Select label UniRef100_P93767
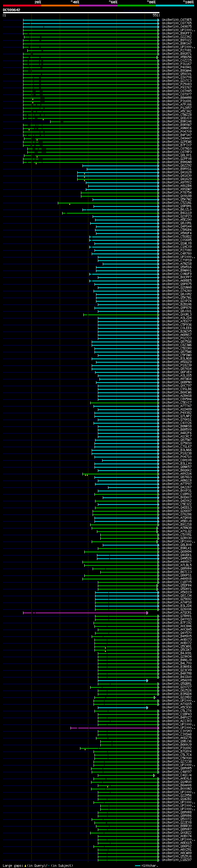The height and width of the screenshot is (868, 197). pos(176,88)
